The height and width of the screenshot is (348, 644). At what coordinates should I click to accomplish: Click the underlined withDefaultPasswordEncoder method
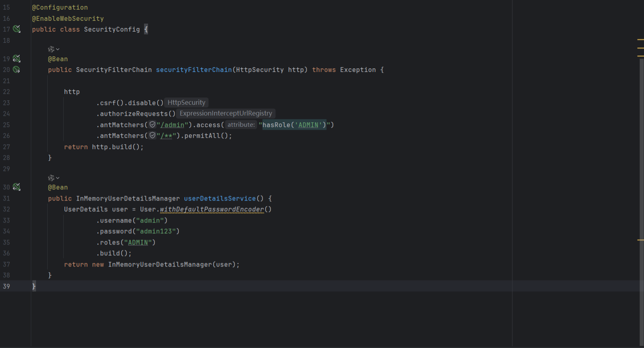(x=212, y=209)
